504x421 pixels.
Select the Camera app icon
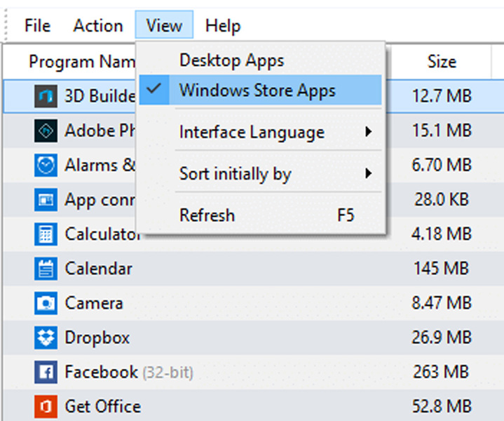tap(46, 303)
